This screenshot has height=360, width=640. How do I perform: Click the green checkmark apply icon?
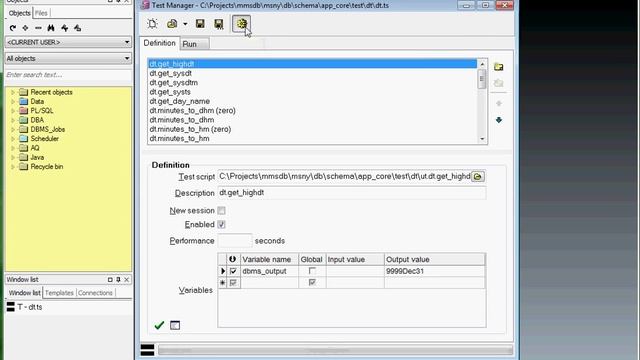pos(159,325)
